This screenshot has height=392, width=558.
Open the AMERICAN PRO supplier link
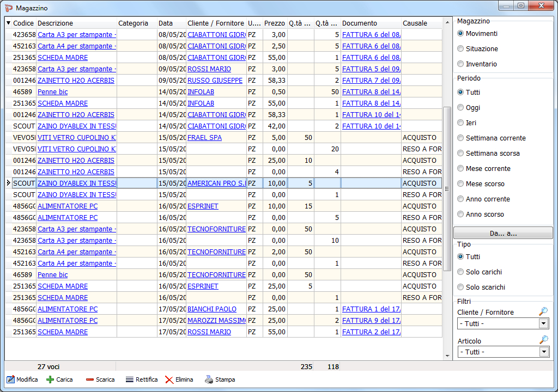[x=217, y=183]
